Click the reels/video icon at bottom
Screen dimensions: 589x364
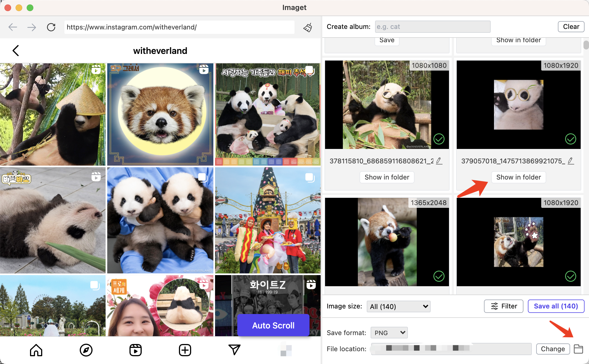point(136,350)
